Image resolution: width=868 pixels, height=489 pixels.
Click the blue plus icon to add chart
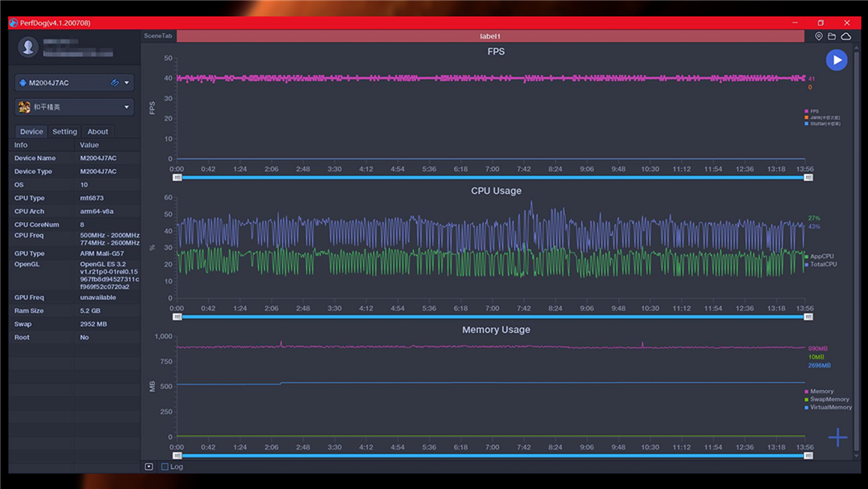837,438
